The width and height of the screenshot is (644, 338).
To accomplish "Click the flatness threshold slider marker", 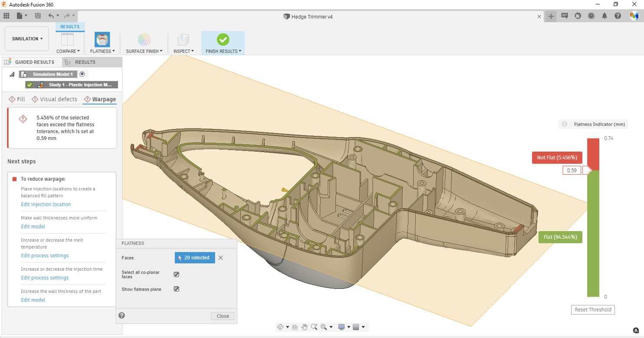I will (586, 170).
